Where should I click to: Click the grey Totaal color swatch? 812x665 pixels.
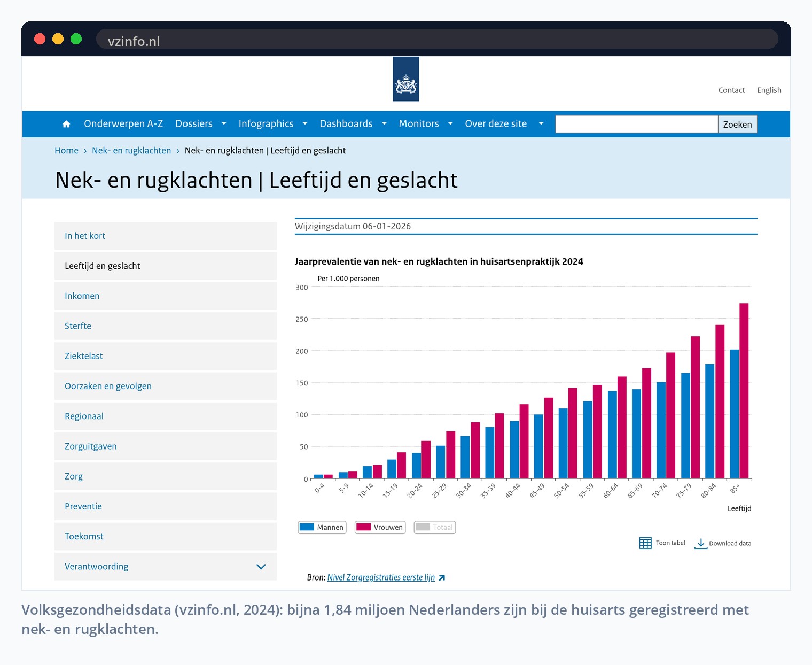tap(423, 527)
